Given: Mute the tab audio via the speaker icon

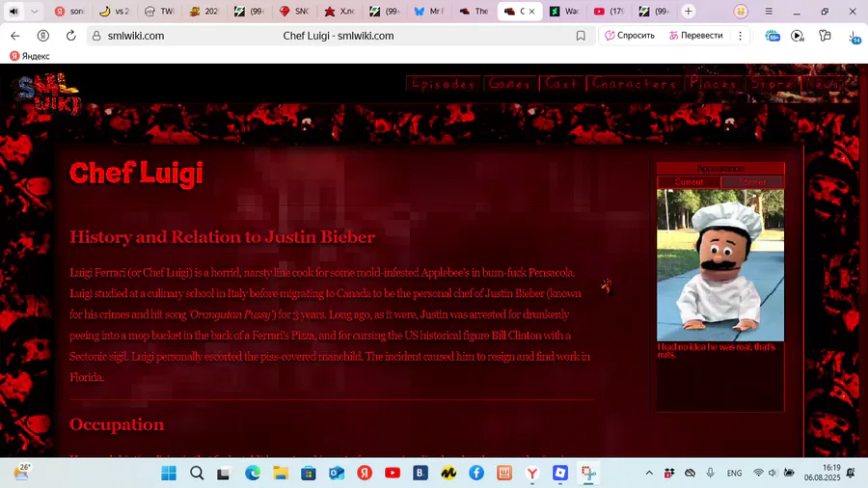Looking at the screenshot, I should tap(14, 11).
